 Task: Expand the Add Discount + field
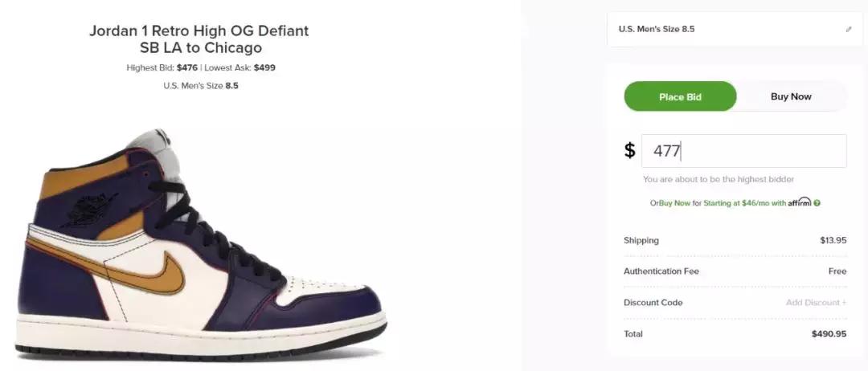tap(816, 303)
